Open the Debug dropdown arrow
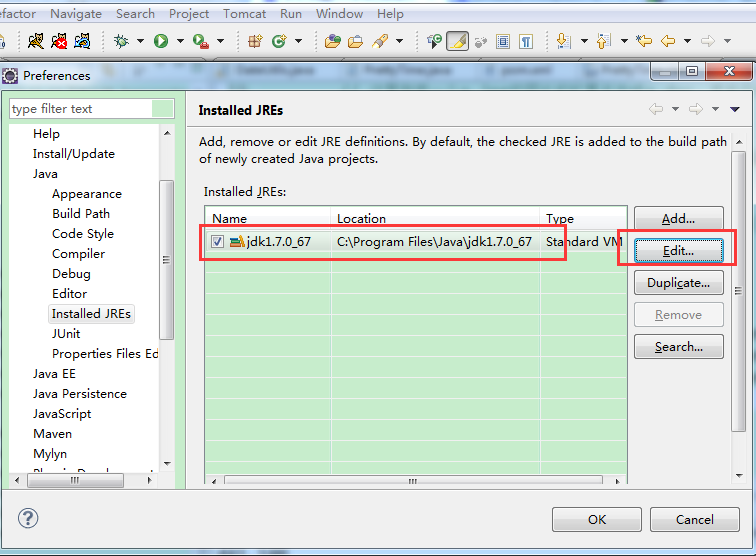 (x=140, y=41)
